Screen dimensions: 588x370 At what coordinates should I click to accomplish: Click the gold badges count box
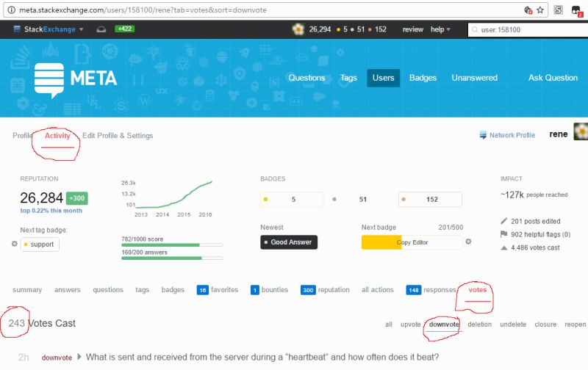tap(292, 199)
